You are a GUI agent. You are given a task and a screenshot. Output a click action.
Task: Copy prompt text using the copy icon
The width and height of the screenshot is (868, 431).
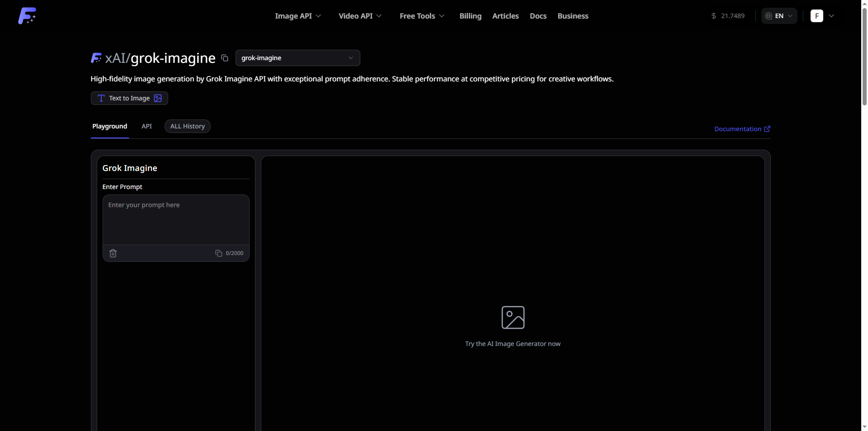[219, 253]
